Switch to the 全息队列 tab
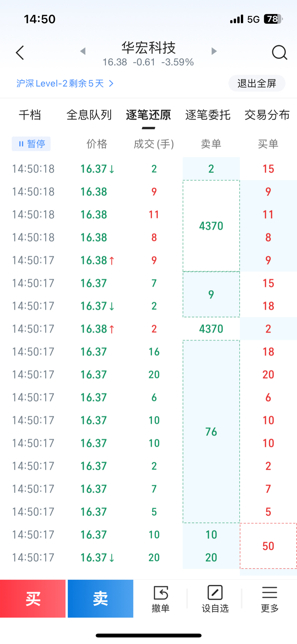Image resolution: width=297 pixels, height=644 pixels. [89, 115]
